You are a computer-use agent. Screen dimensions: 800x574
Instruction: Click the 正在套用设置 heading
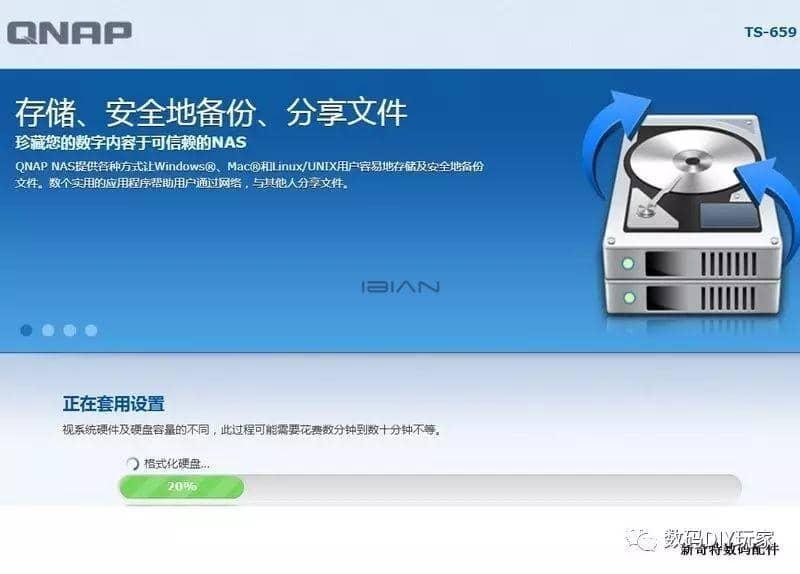click(113, 404)
